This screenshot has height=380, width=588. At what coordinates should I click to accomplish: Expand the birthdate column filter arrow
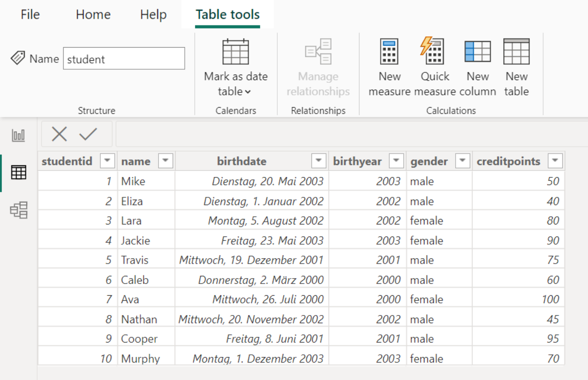[318, 161]
